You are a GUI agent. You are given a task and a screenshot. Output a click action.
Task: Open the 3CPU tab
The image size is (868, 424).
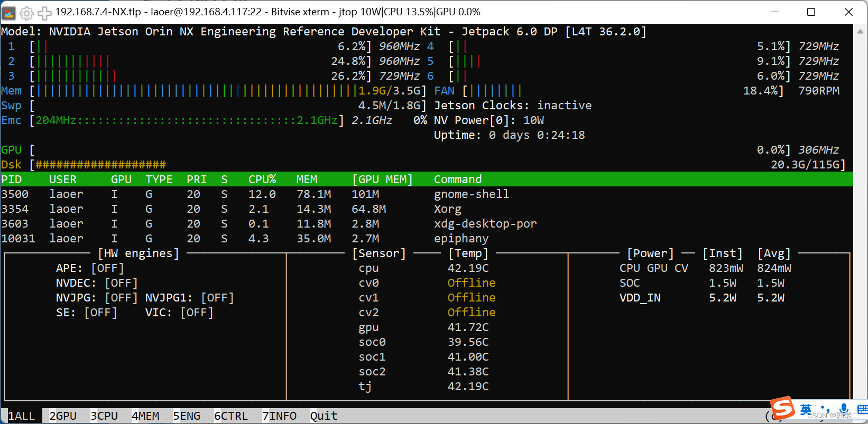coord(104,416)
